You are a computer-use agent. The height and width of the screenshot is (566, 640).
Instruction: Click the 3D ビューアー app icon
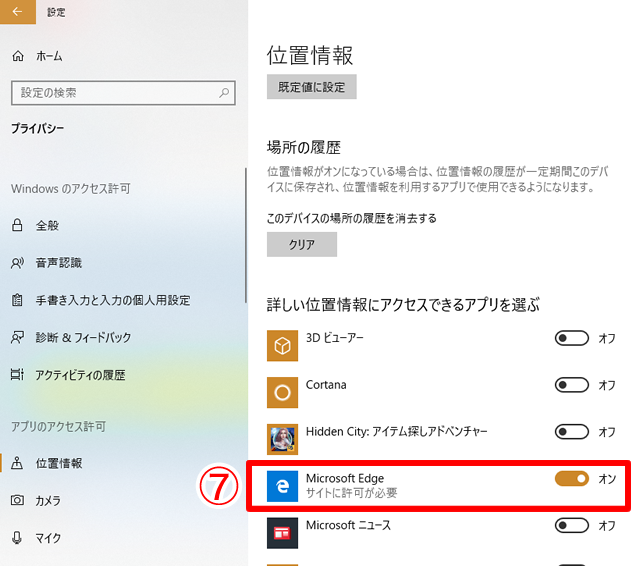(x=282, y=346)
